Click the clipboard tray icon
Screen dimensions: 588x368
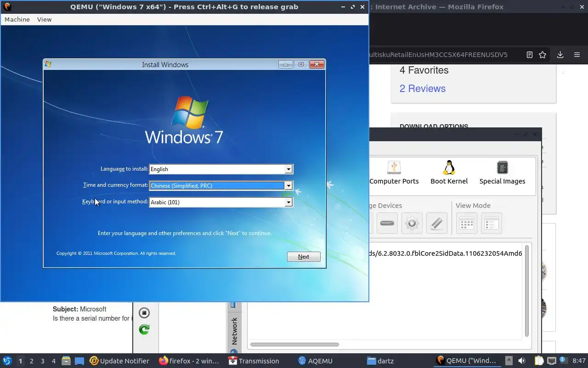pos(539,361)
